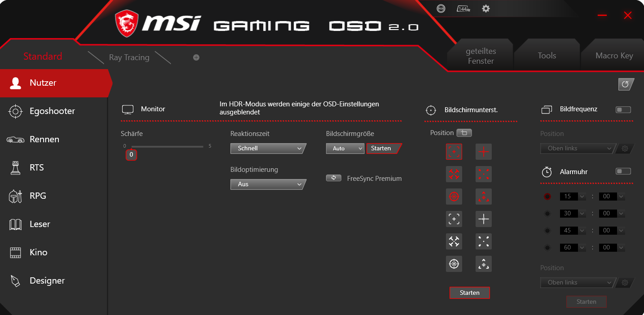Click the FreeSync Premium sync icon
This screenshot has width=644, height=315.
coord(334,178)
